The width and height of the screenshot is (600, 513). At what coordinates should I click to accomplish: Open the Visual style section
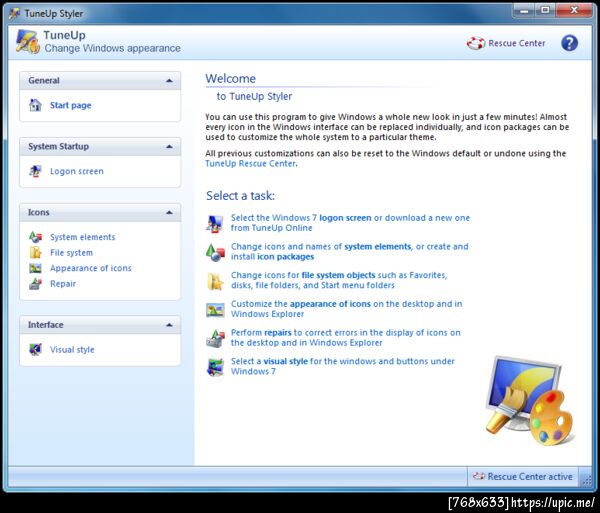pyautogui.click(x=72, y=349)
